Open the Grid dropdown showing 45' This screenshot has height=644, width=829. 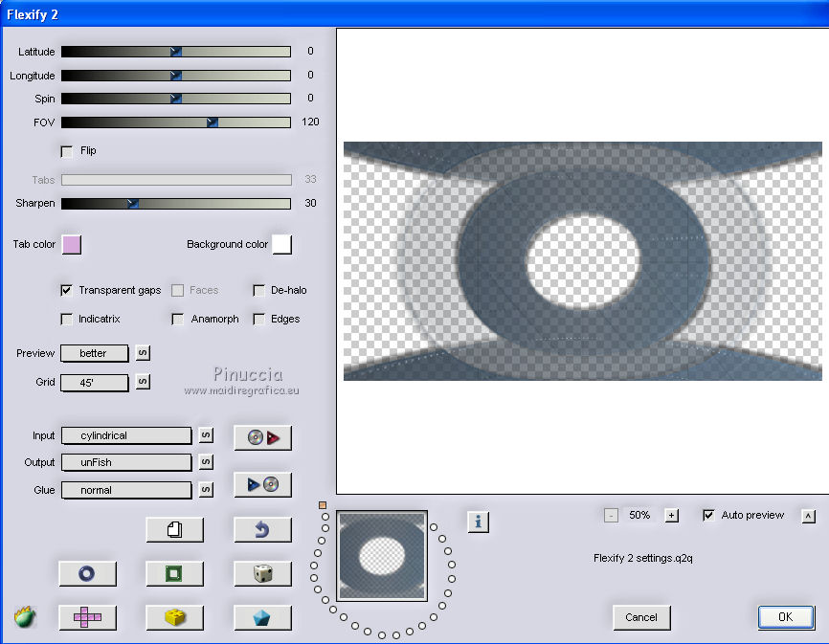point(95,383)
